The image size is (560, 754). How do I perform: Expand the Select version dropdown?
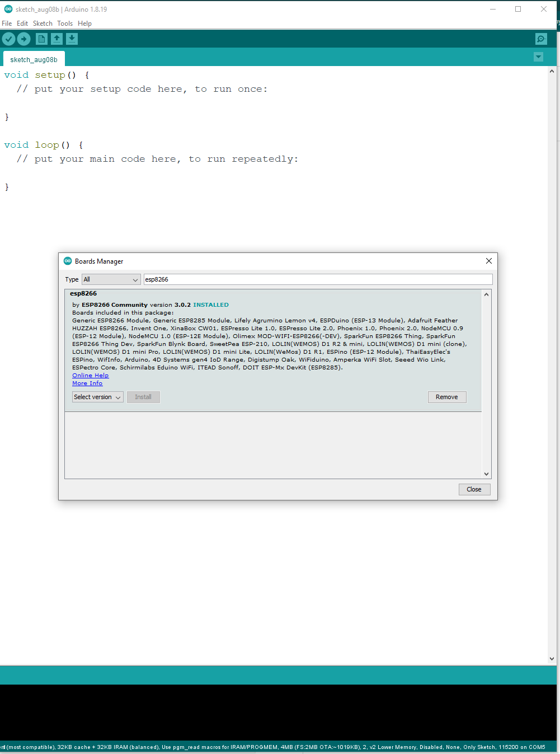pyautogui.click(x=97, y=397)
